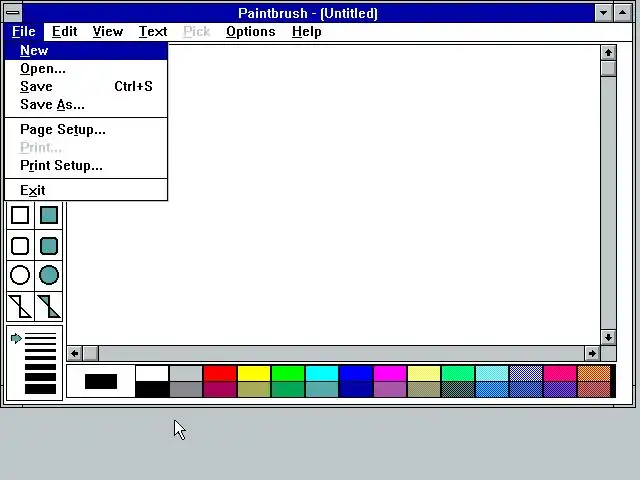Pick the white color in the palette
Screen dimensions: 640x480
(152, 373)
